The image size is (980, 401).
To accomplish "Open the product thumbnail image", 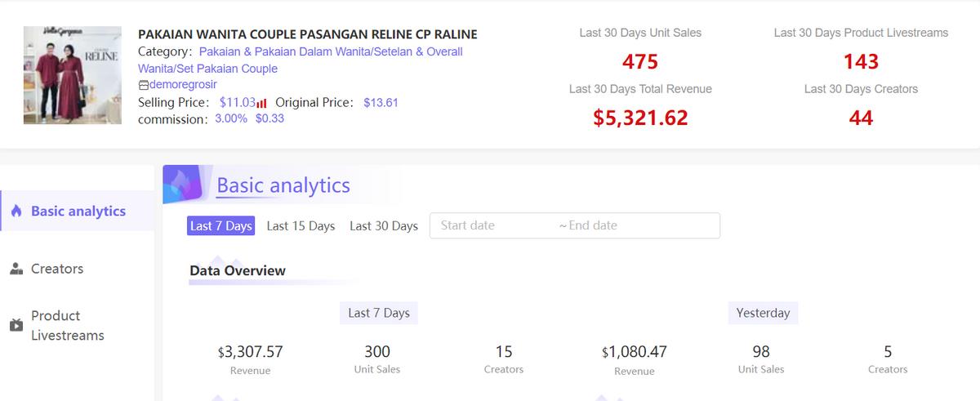I will (x=73, y=75).
